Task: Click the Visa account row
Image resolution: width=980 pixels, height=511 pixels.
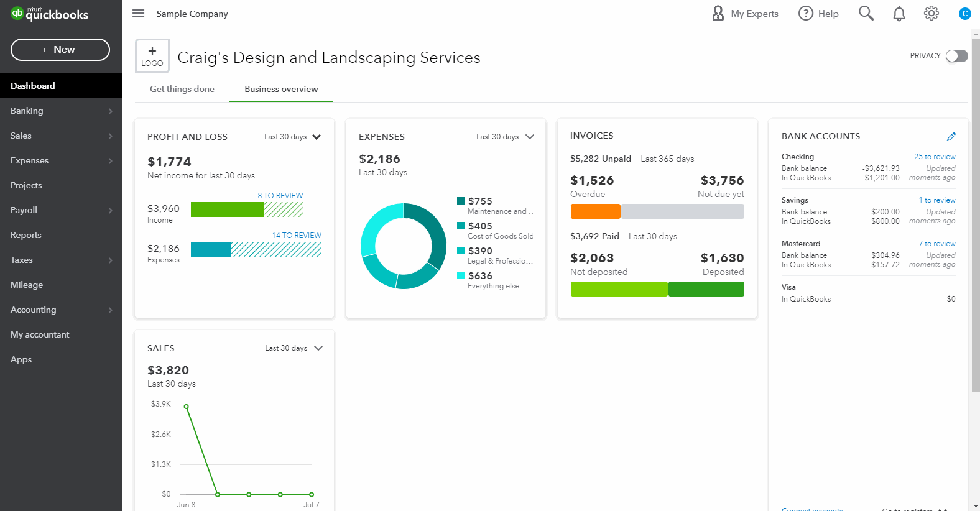Action: [x=869, y=293]
